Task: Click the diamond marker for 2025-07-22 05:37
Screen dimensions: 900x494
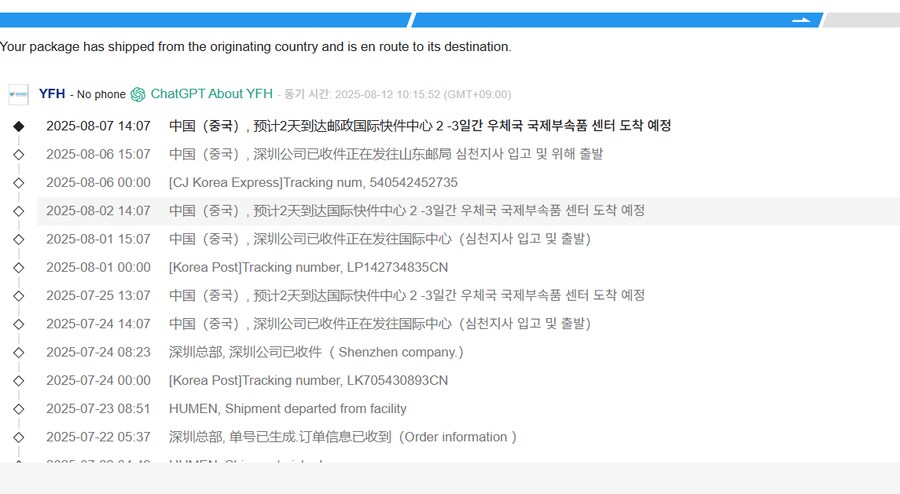Action: pos(19,438)
